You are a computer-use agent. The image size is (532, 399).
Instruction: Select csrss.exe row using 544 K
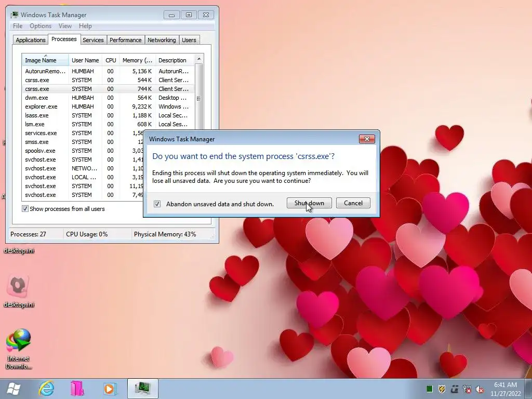(108, 80)
